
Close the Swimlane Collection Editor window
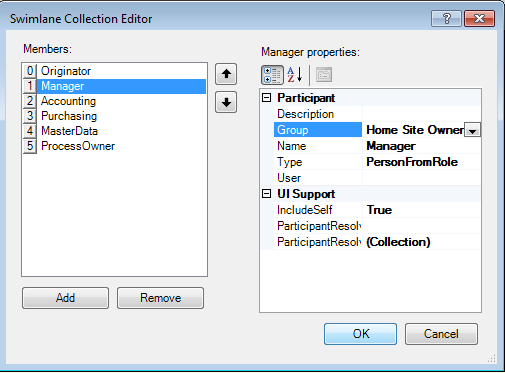(x=479, y=18)
